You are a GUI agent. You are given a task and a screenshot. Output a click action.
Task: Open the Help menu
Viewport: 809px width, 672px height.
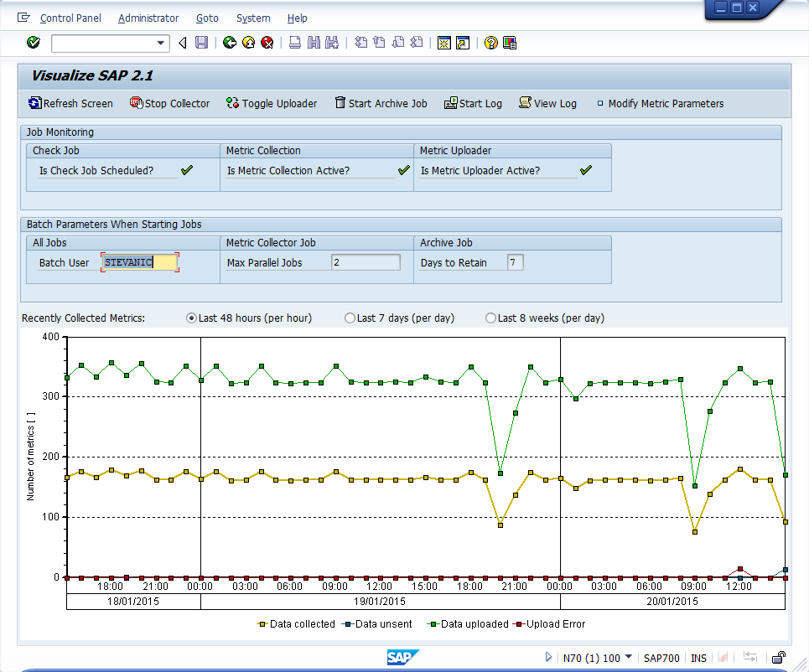pyautogui.click(x=297, y=18)
